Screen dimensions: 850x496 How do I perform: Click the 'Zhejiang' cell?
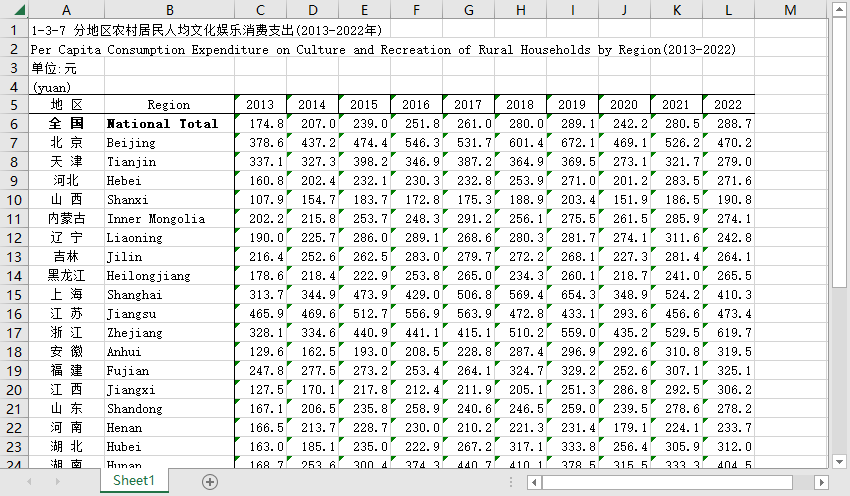click(x=169, y=332)
